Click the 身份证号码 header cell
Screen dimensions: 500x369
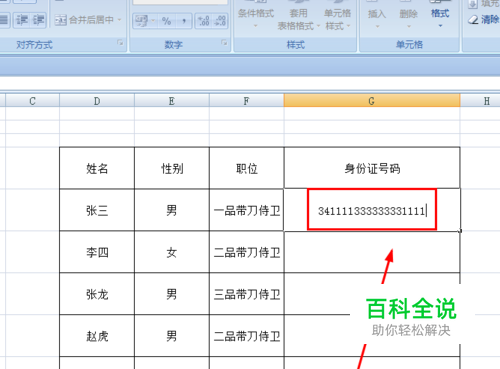[372, 168]
